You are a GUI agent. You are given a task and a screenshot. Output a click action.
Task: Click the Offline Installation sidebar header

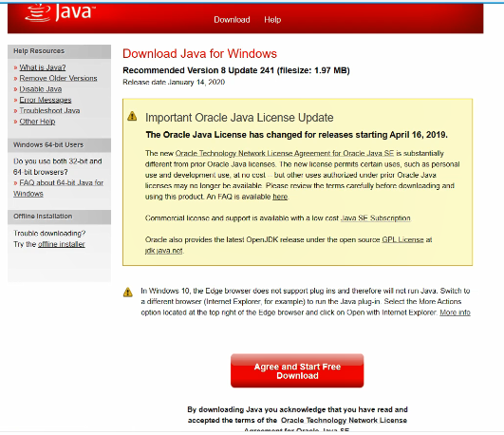tap(59, 217)
